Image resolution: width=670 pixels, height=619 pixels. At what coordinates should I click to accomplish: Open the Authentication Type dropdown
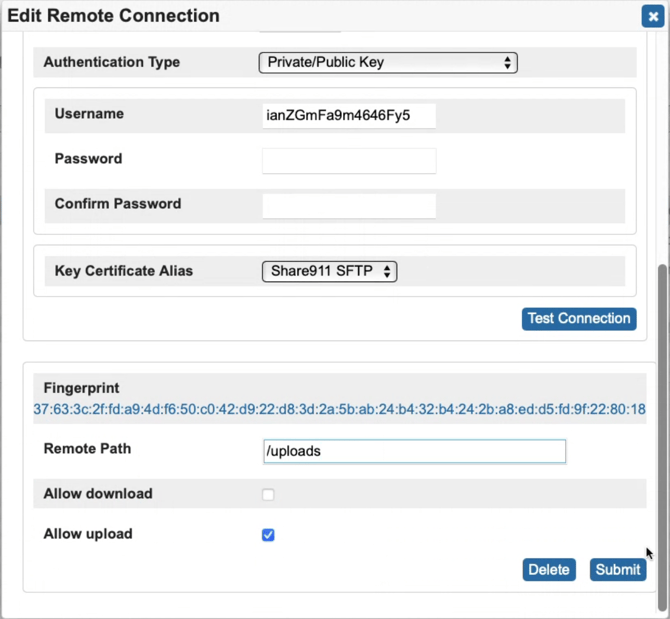click(388, 62)
